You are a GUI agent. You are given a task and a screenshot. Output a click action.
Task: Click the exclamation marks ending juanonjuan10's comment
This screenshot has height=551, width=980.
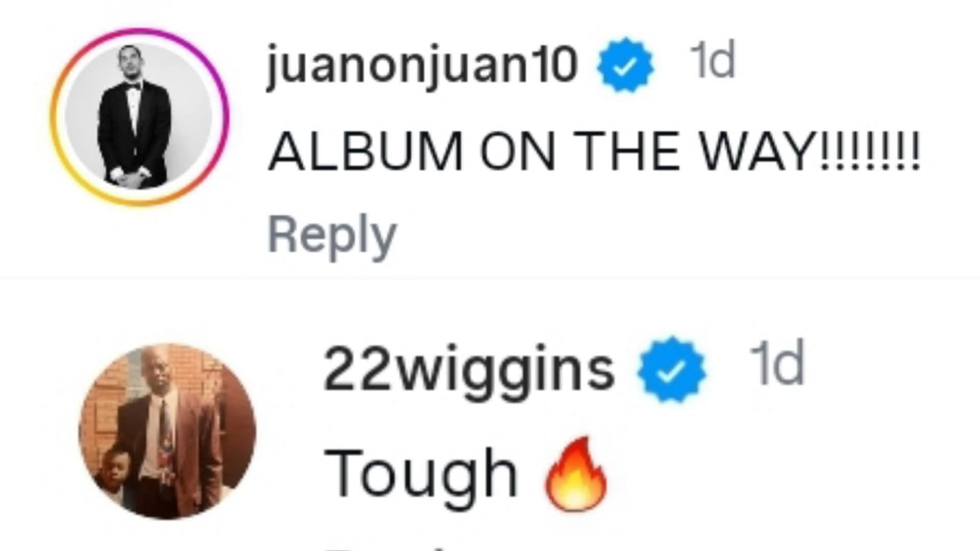(869, 152)
